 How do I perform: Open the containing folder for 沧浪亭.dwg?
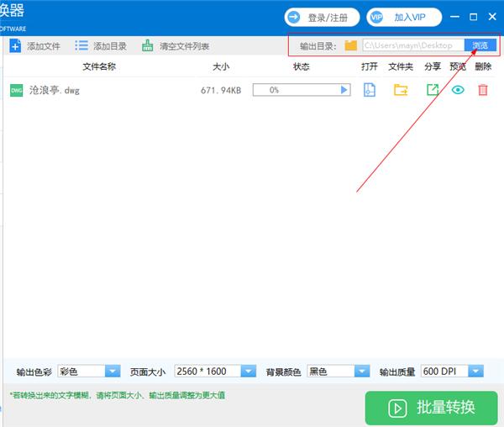[401, 90]
